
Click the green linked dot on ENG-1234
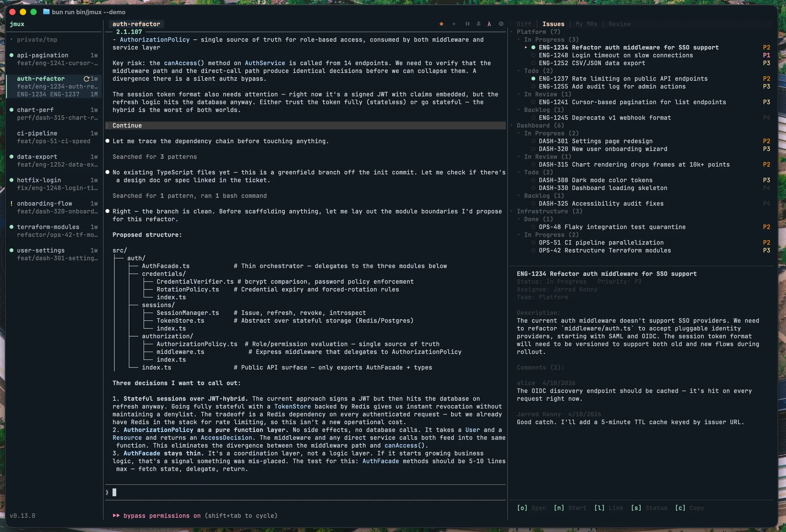tap(533, 47)
